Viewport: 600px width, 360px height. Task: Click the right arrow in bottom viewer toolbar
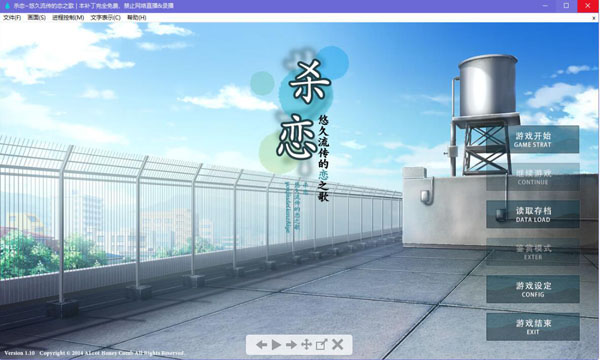point(291,345)
